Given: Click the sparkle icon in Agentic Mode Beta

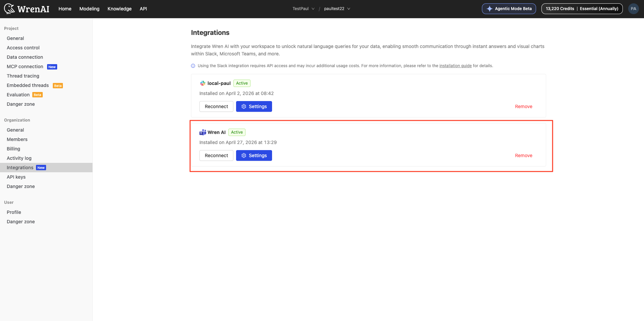Looking at the screenshot, I should point(489,9).
